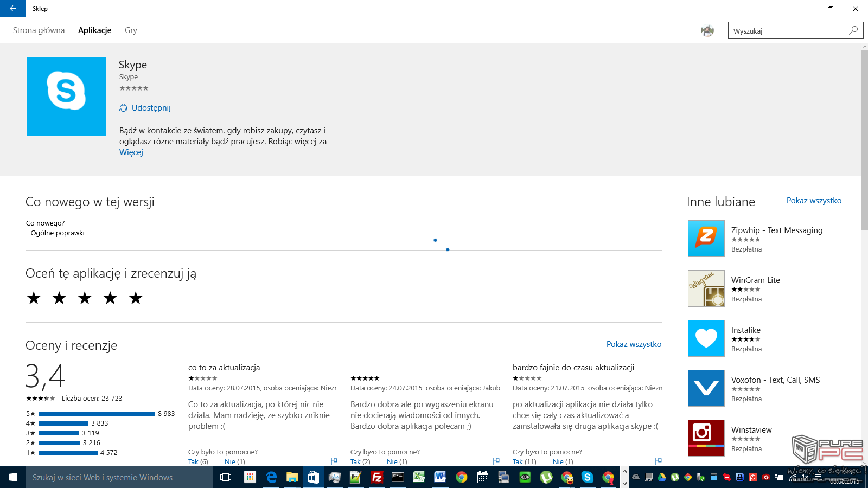This screenshot has width=868, height=488.
Task: Go back with the arrow button
Action: pos(13,9)
